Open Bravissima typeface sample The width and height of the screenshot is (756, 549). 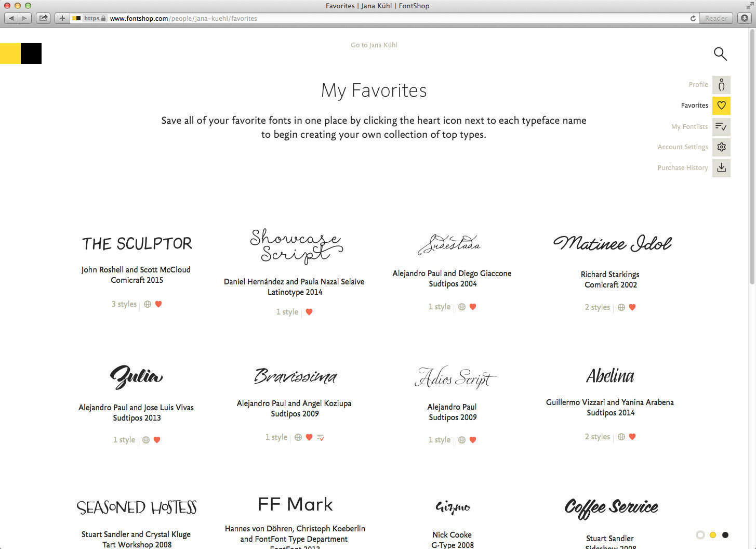click(295, 376)
